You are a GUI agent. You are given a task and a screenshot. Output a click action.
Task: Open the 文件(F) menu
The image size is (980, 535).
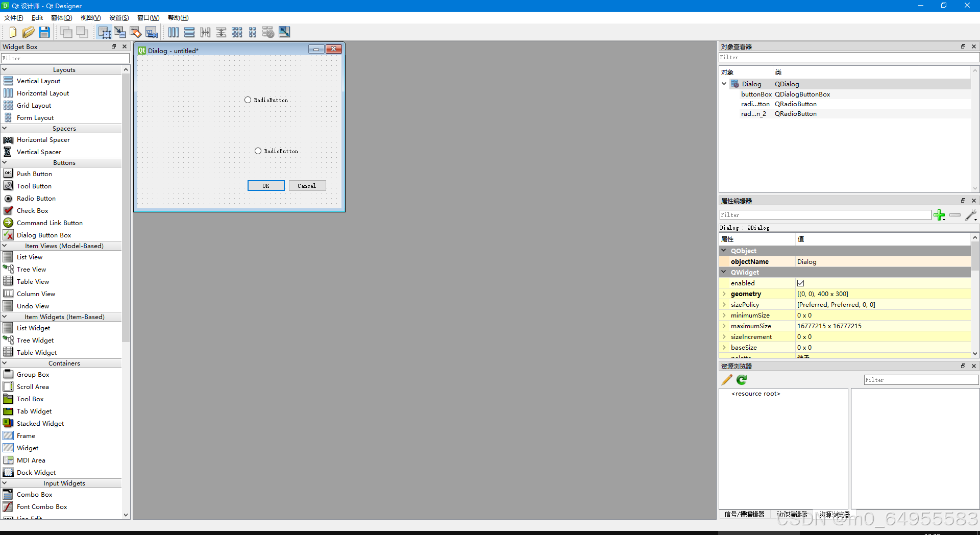point(14,17)
